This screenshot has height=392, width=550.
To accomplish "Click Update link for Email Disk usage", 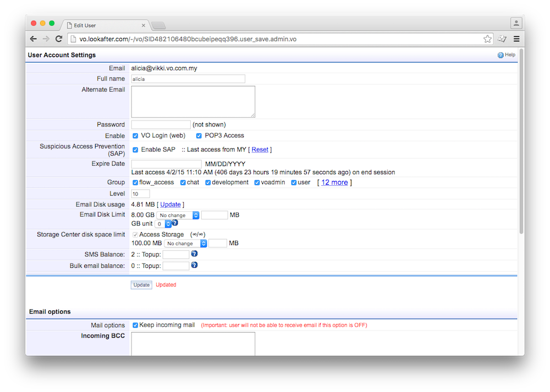I will pos(170,205).
